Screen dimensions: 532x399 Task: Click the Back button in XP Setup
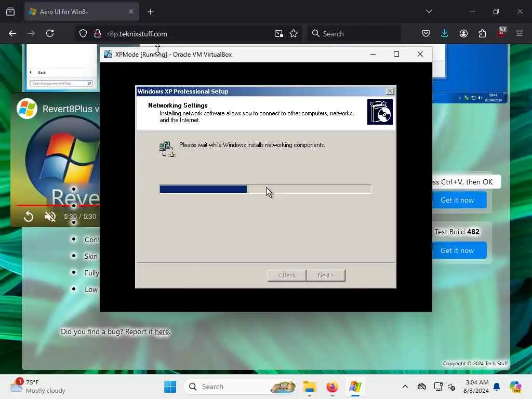click(x=287, y=275)
